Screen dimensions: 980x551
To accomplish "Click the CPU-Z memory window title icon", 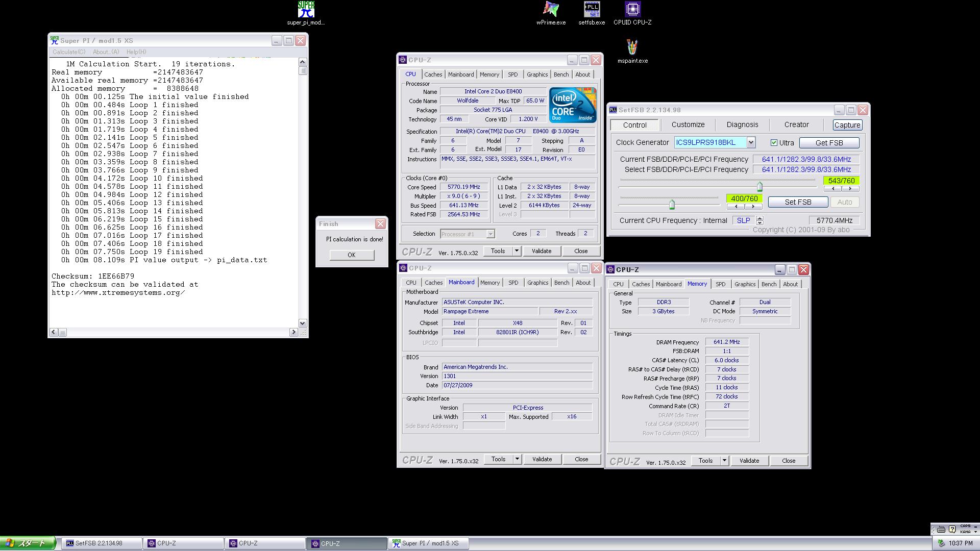I will 610,269.
